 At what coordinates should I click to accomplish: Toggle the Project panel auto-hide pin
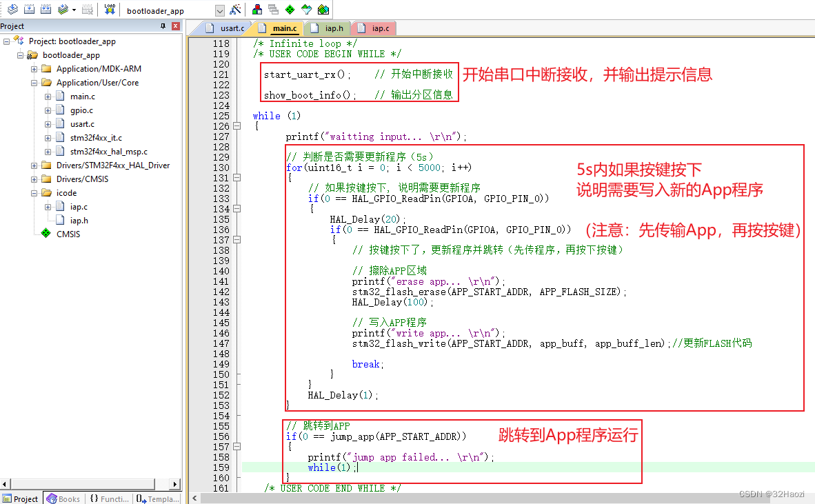coord(163,26)
